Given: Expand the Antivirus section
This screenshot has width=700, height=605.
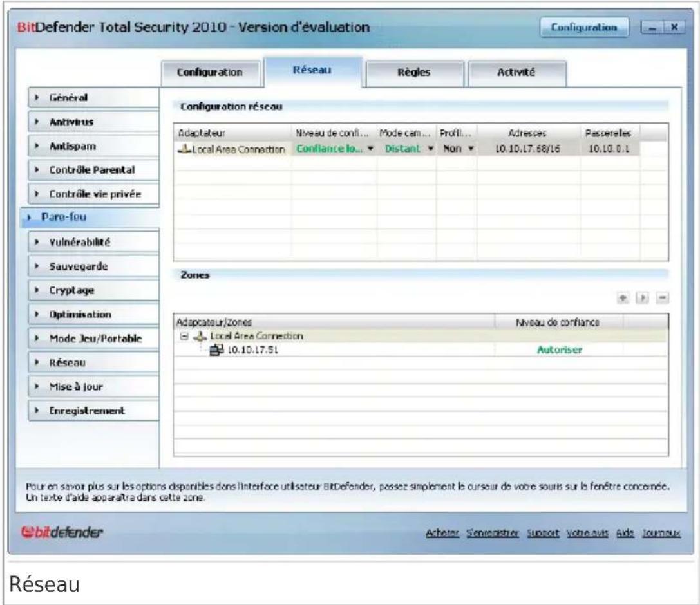Looking at the screenshot, I should pos(93,122).
